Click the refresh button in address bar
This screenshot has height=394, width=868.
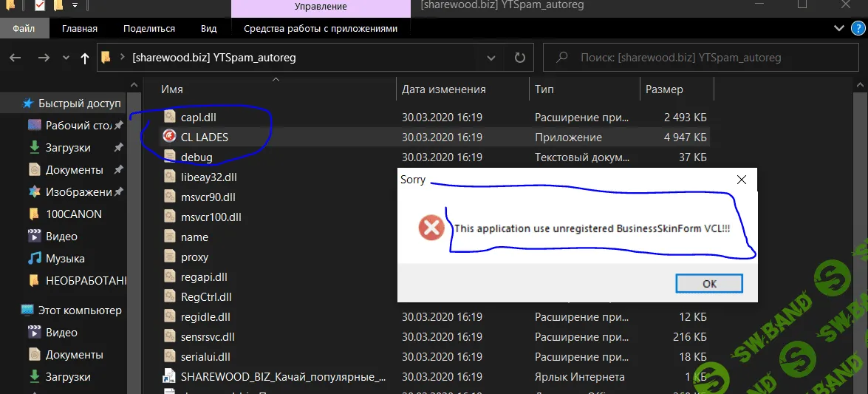pos(519,58)
